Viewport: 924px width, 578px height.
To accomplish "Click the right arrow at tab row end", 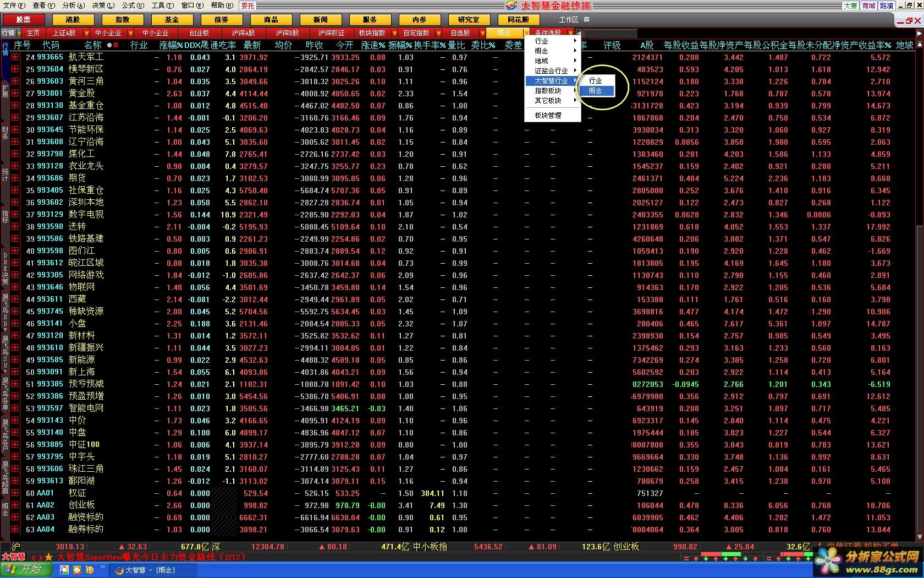I will coord(919,33).
